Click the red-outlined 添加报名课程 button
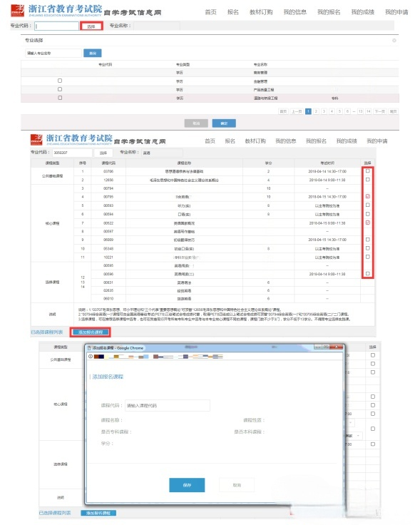The width and height of the screenshot is (420, 525). point(91,332)
